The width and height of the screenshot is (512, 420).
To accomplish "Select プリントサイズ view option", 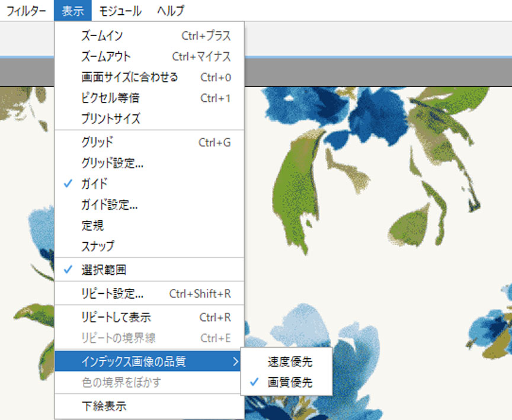I will (x=149, y=118).
